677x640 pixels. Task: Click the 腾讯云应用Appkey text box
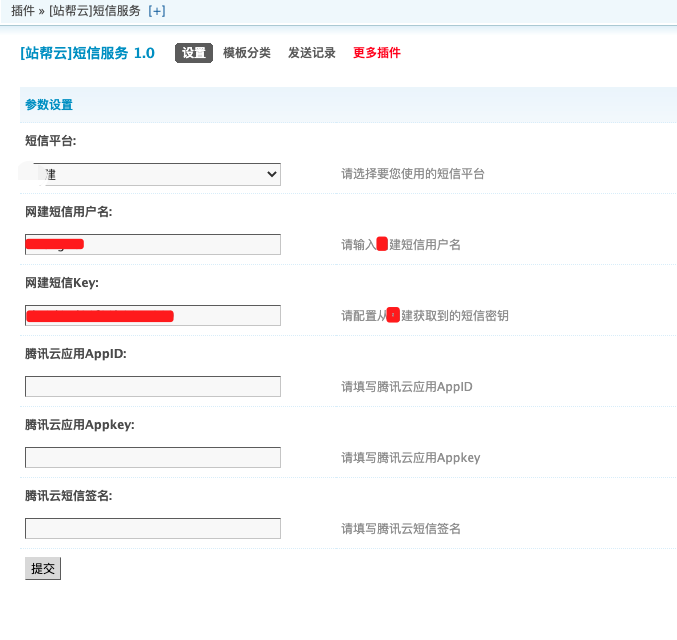(x=153, y=458)
